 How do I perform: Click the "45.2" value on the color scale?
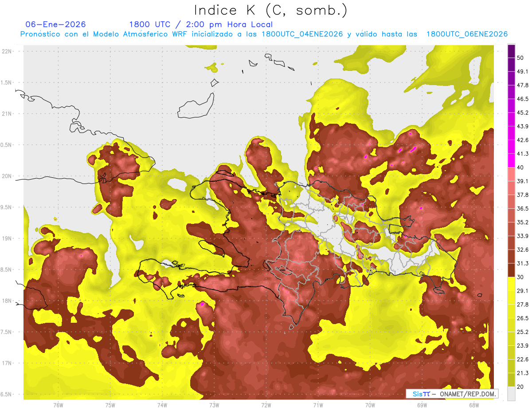tap(523, 113)
